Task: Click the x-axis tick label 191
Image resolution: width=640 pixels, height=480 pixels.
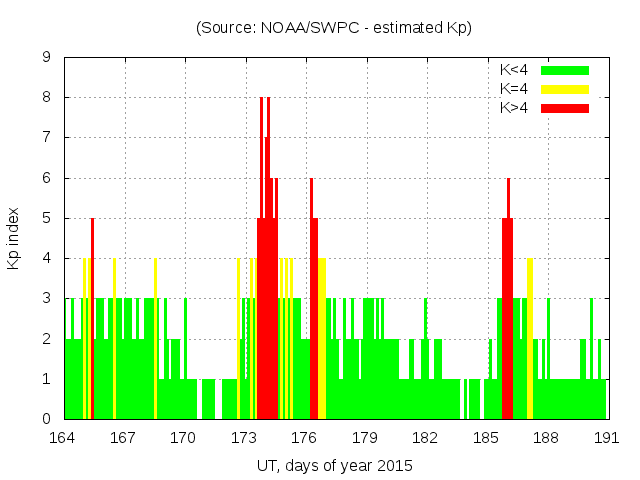Action: pyautogui.click(x=606, y=437)
